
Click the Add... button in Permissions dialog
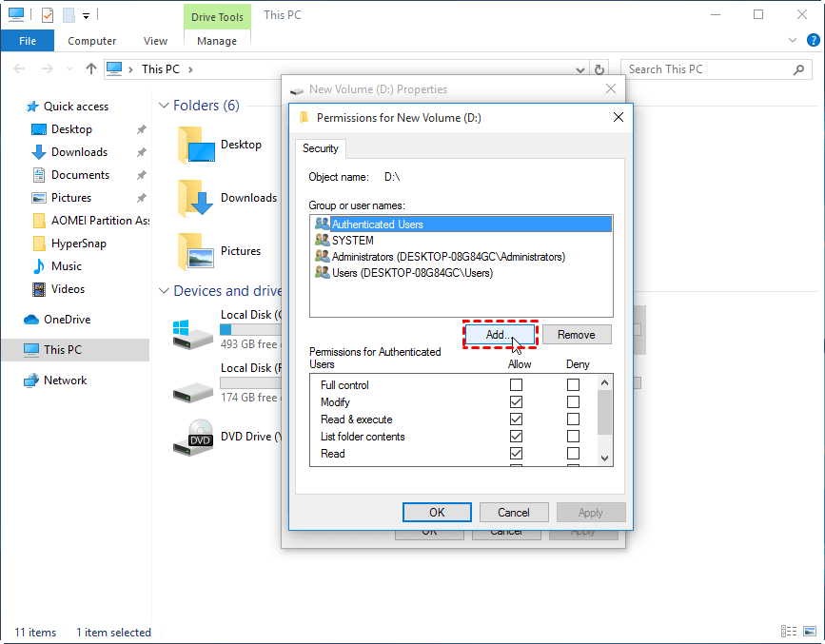click(500, 335)
